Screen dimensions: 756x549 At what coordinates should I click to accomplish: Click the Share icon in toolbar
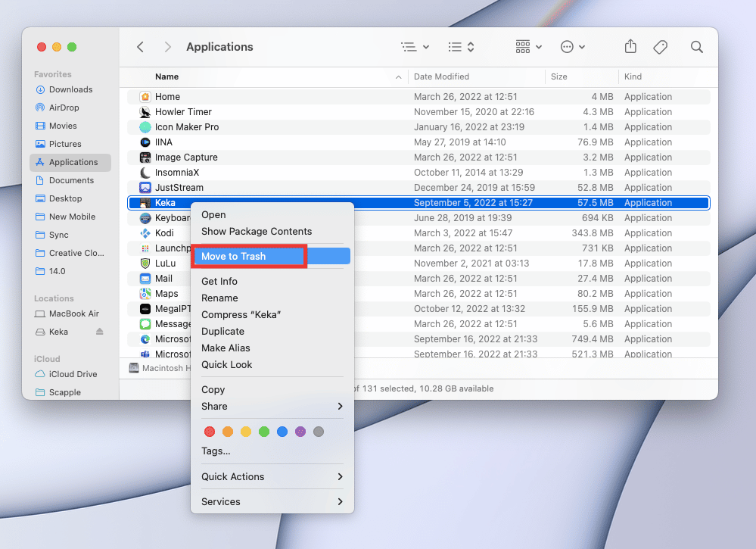pos(630,47)
